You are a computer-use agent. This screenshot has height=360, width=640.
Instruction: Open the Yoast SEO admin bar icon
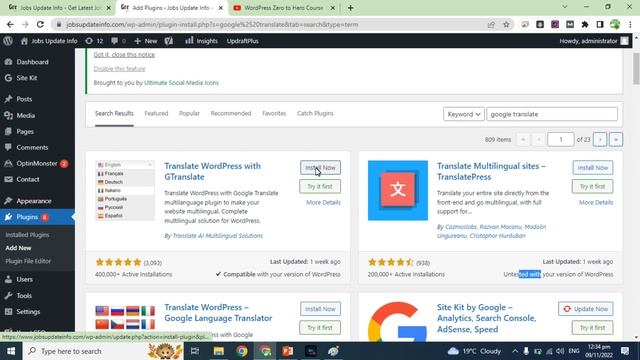(x=169, y=41)
